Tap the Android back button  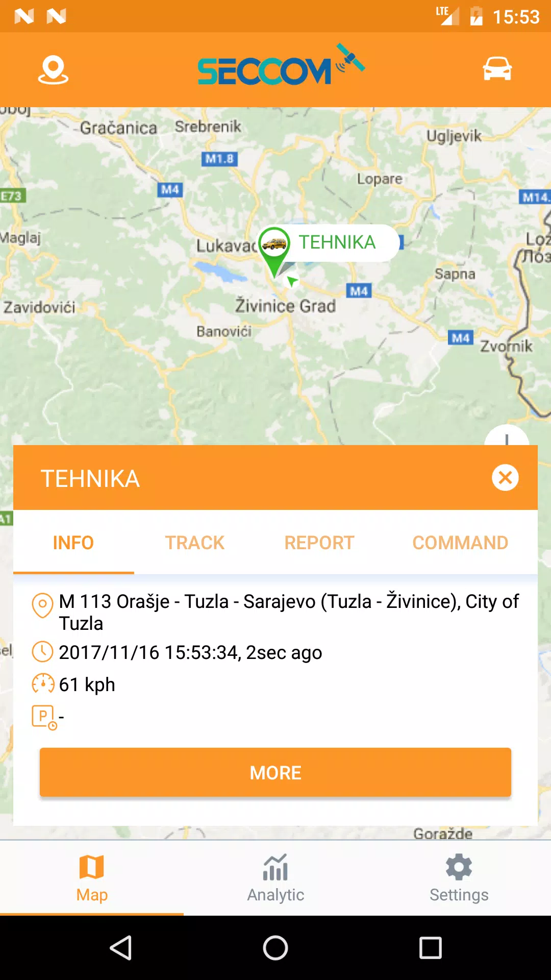click(121, 948)
